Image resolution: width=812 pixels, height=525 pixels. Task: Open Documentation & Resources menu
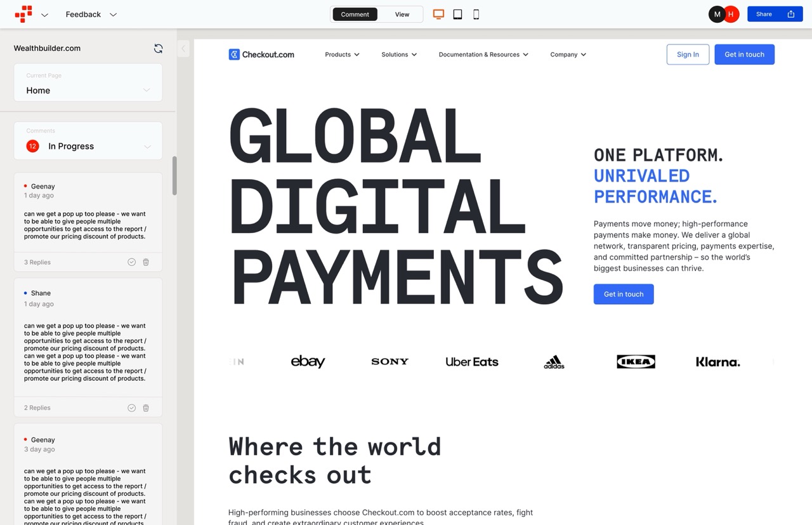(483, 55)
